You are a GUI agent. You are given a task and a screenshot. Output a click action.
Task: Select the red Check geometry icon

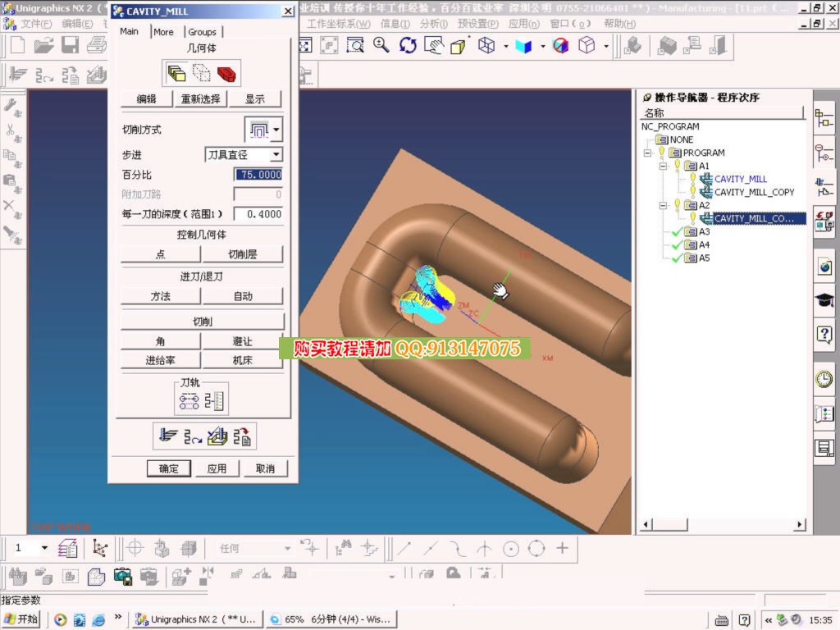pyautogui.click(x=226, y=74)
